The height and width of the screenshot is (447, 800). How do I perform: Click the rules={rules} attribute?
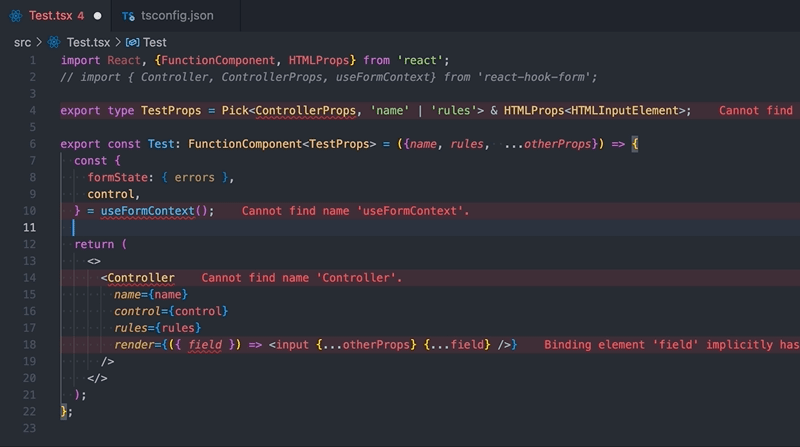click(158, 328)
